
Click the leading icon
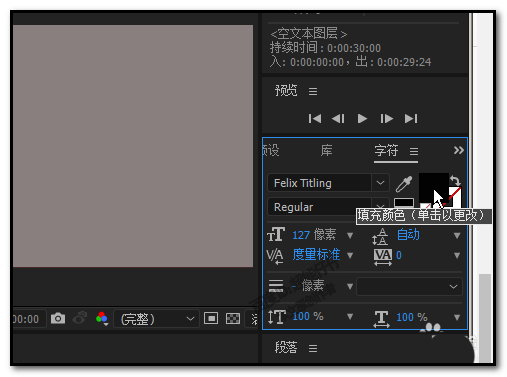[x=380, y=236]
